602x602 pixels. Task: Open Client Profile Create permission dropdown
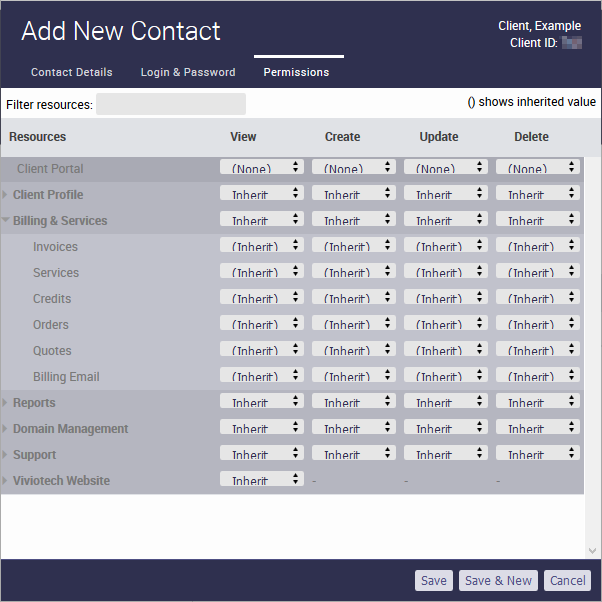pos(354,193)
